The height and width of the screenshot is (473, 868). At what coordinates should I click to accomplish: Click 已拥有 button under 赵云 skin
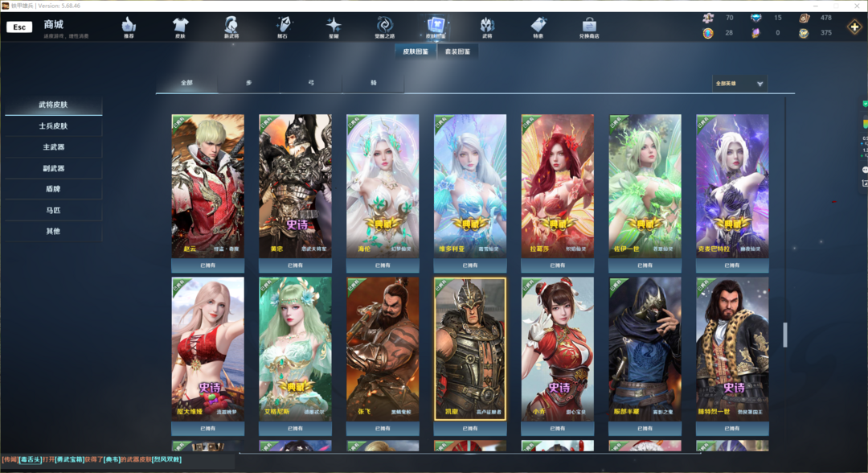click(207, 265)
